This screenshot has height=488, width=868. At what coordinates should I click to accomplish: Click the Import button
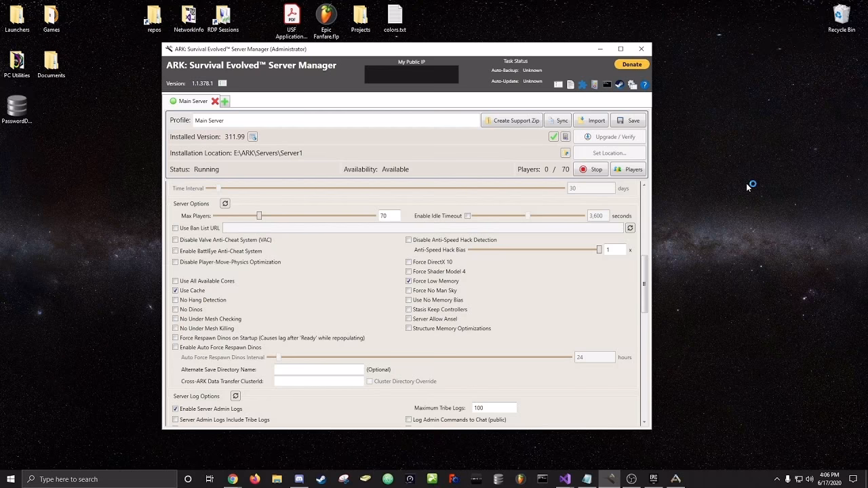591,121
